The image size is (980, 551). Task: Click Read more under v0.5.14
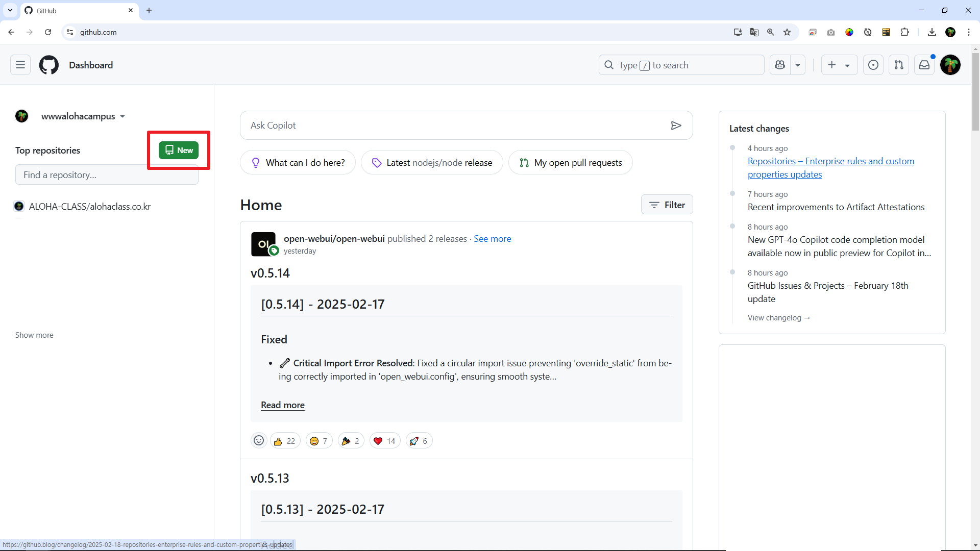(x=283, y=405)
